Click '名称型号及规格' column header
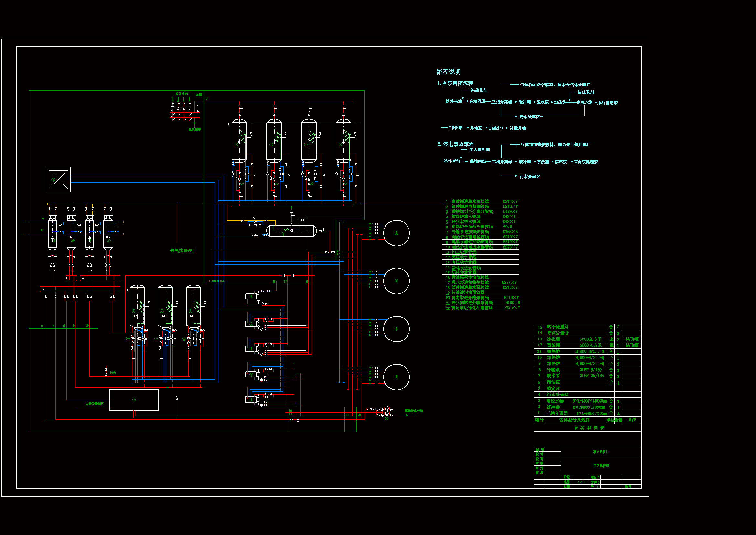Image resolution: width=756 pixels, height=535 pixels. pos(574,420)
